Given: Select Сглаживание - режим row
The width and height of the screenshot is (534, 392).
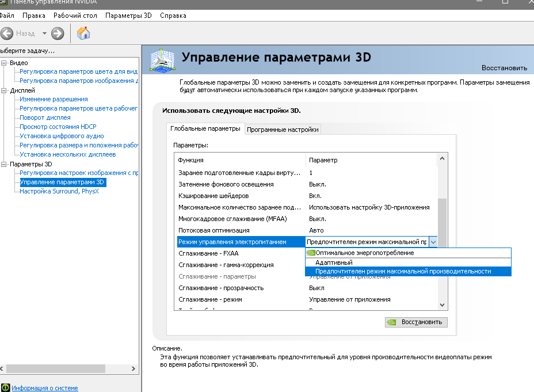Looking at the screenshot, I should click(307, 300).
